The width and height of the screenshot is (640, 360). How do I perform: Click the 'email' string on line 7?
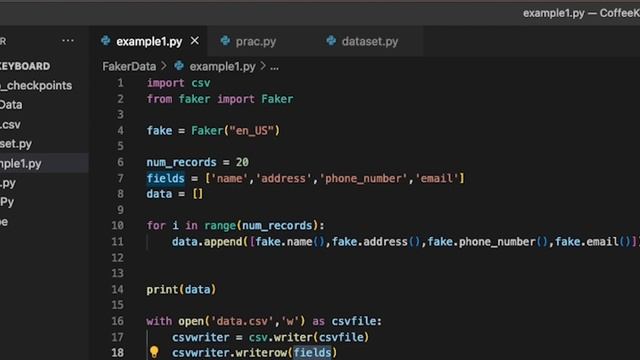coord(436,178)
